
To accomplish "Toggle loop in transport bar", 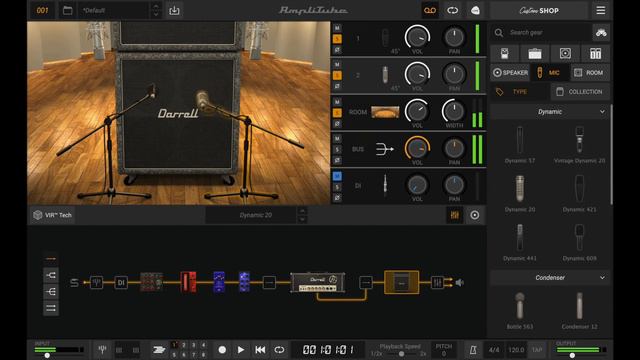I will click(x=279, y=350).
